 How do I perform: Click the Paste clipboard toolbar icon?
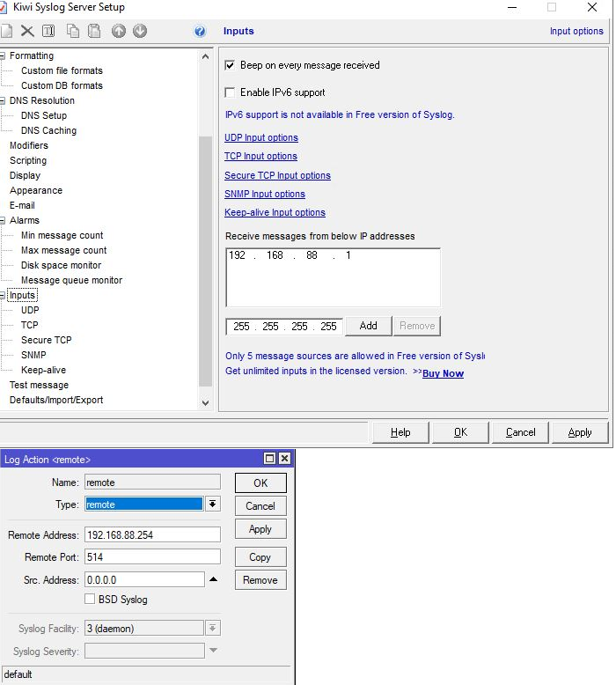94,31
